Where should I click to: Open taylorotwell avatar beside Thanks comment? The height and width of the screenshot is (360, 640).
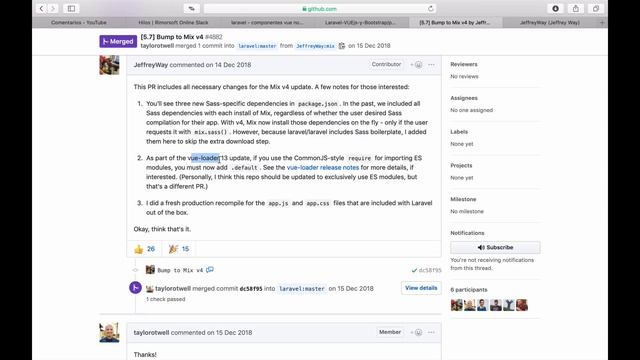[x=109, y=333]
